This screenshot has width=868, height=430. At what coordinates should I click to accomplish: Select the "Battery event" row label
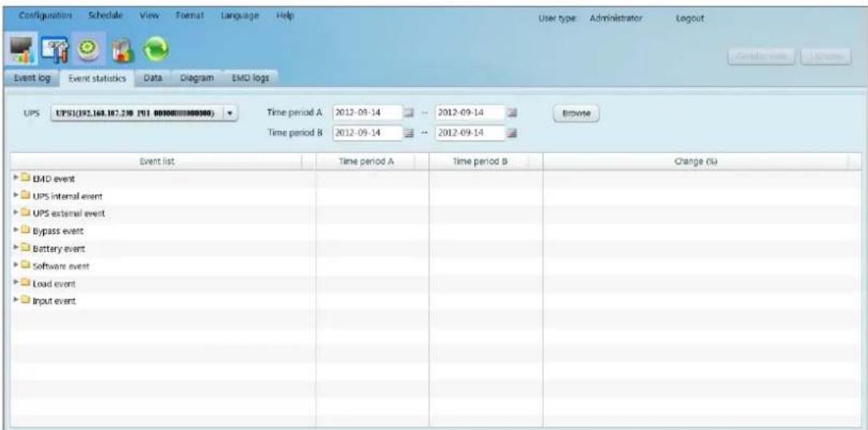[58, 249]
